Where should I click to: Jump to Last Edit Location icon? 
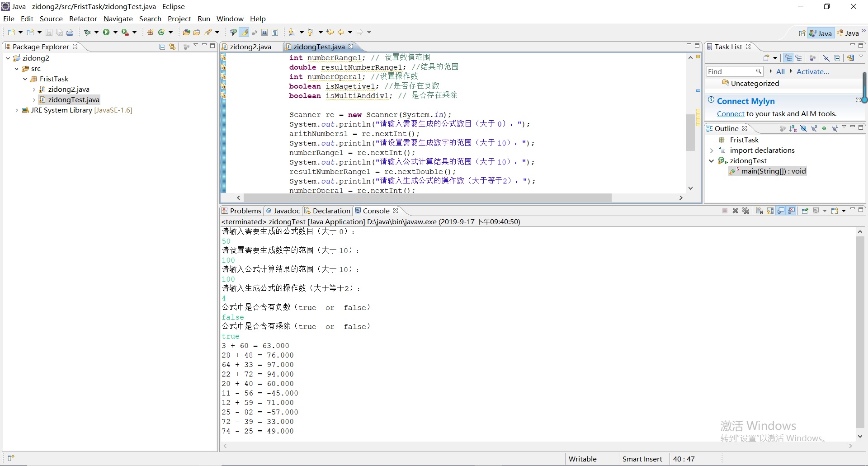coord(330,32)
